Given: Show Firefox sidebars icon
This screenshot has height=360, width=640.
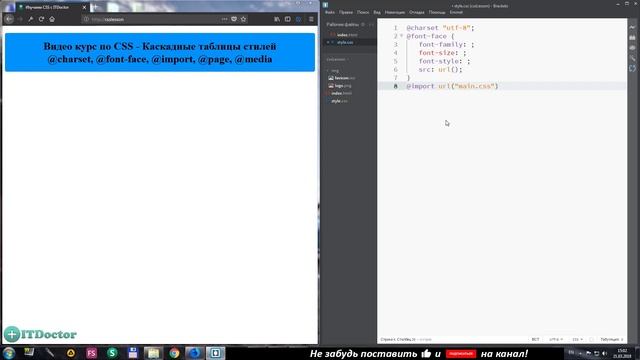Looking at the screenshot, I should (288, 19).
